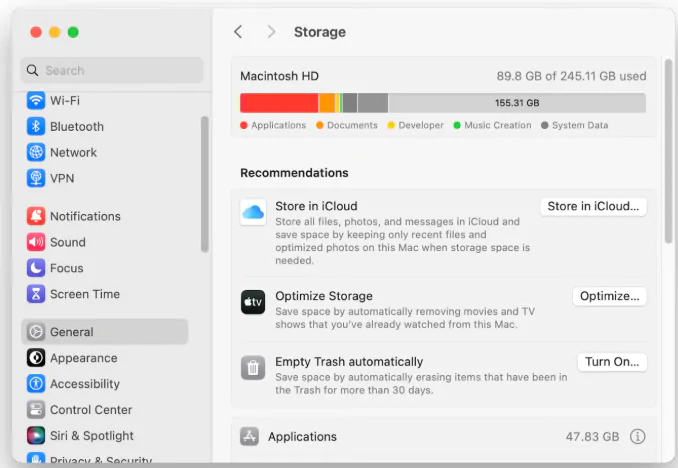The height and width of the screenshot is (468, 678).
Task: Select the Network globe icon
Action: (36, 153)
